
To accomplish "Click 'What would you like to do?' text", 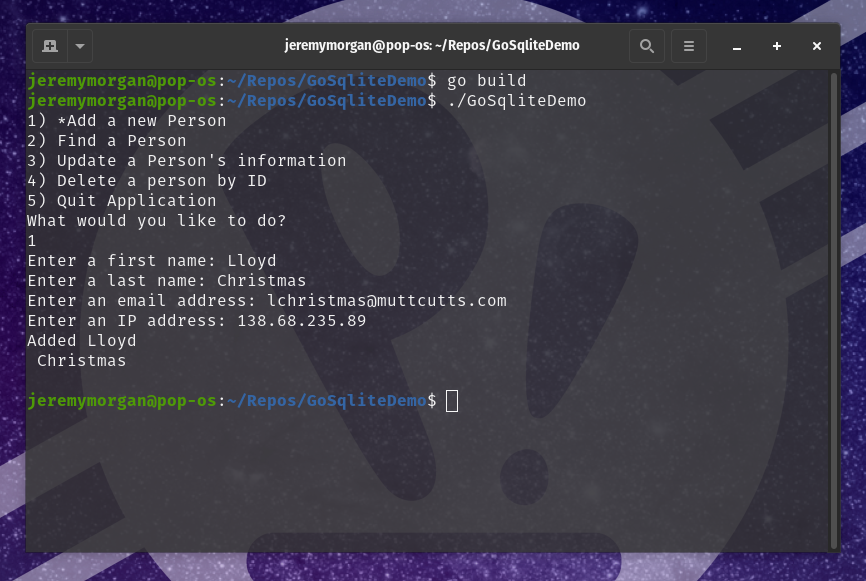I will pos(157,220).
